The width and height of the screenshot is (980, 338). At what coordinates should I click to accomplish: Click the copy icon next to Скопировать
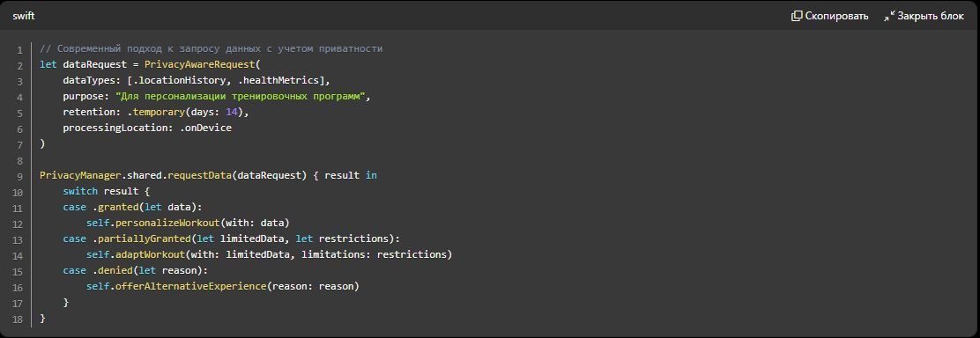pos(797,16)
